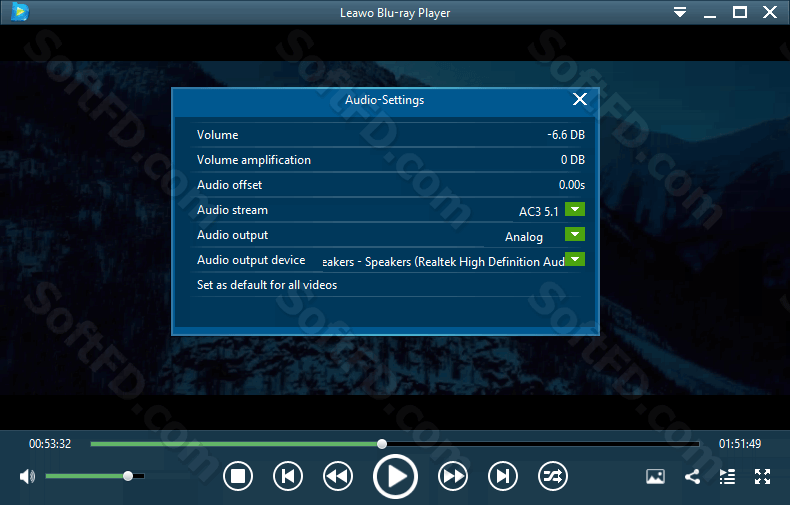Viewport: 790px width, 505px height.
Task: Expand the Audio stream dropdown arrow
Action: 575,209
